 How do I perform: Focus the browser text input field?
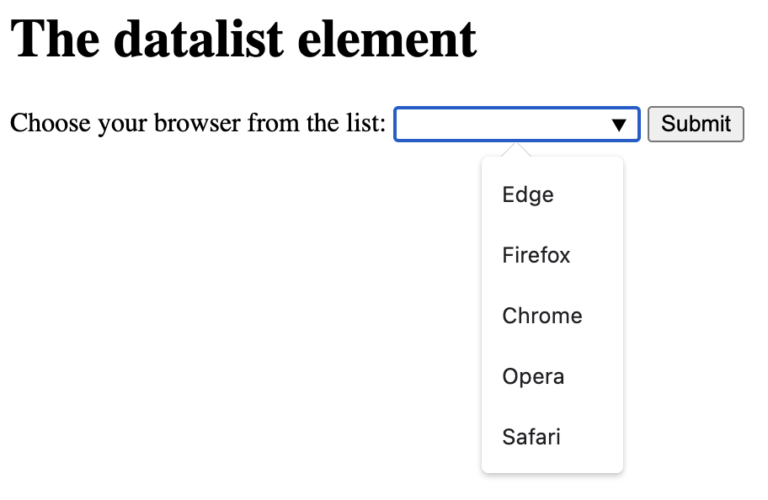(500, 124)
